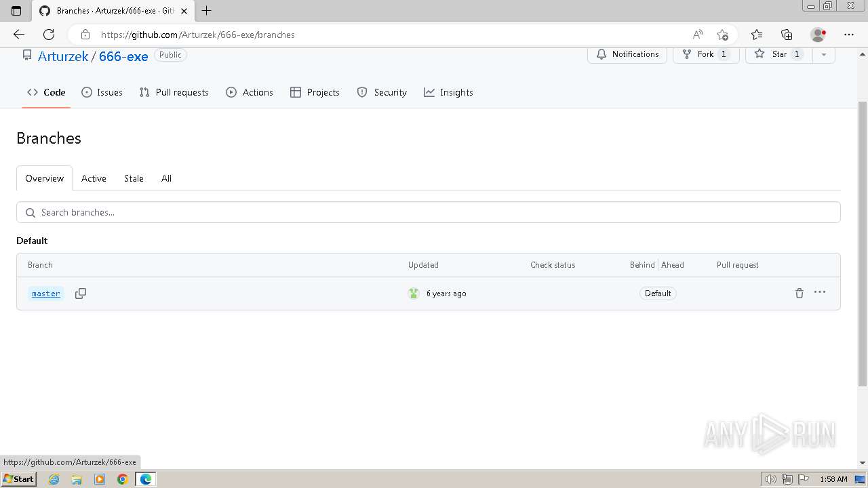Screen dimensions: 868x488
Task: Open Arturzek user profile link
Action: pos(63,56)
